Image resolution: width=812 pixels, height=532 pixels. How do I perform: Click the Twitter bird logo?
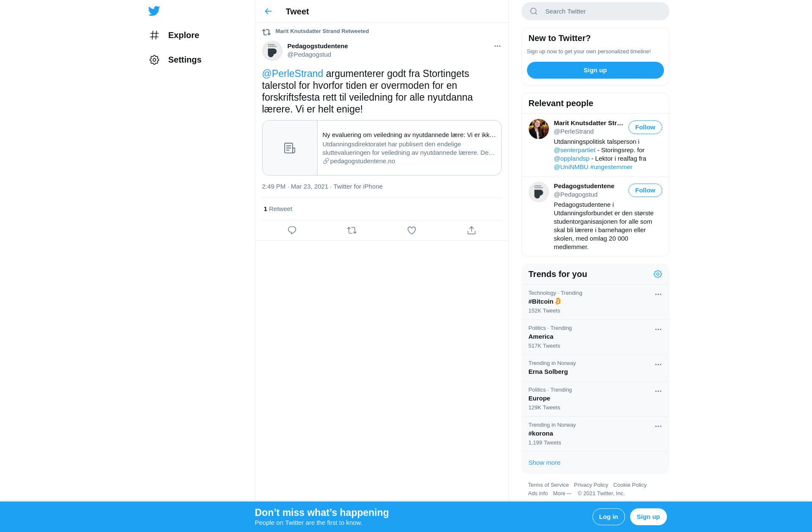click(x=154, y=11)
